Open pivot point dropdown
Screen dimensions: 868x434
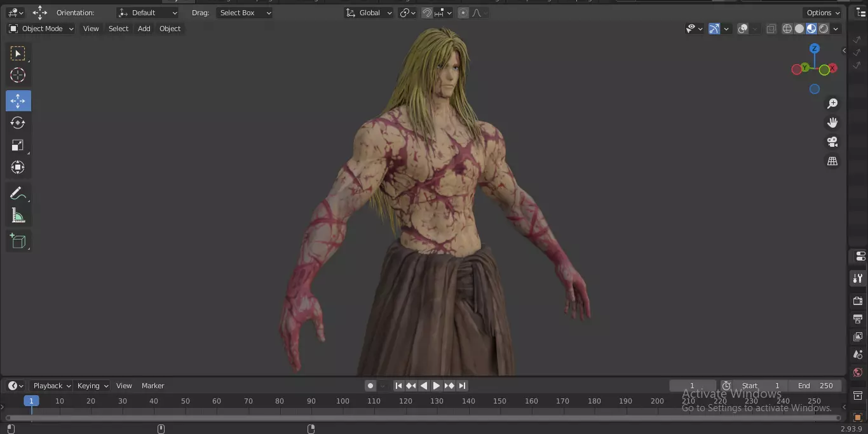pyautogui.click(x=407, y=13)
